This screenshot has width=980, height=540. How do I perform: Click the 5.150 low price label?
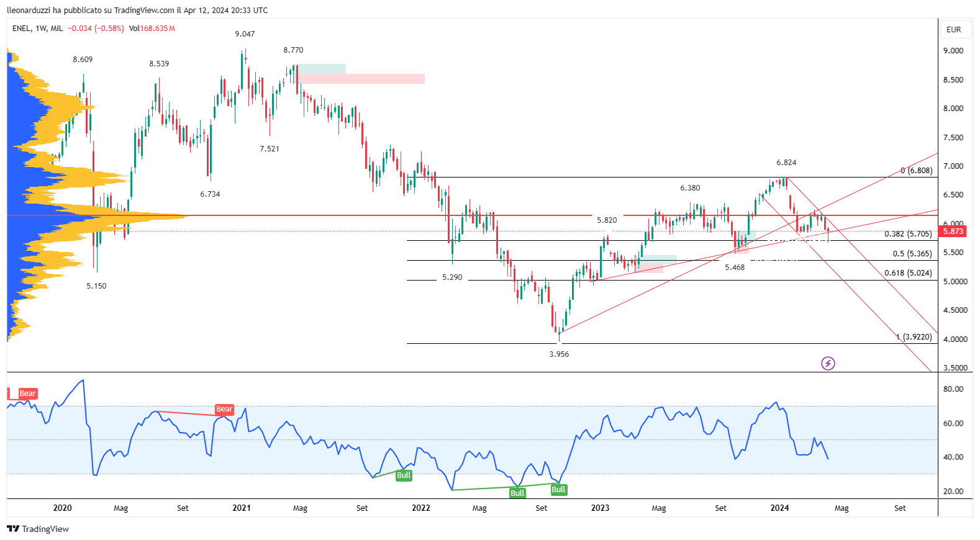click(x=96, y=286)
